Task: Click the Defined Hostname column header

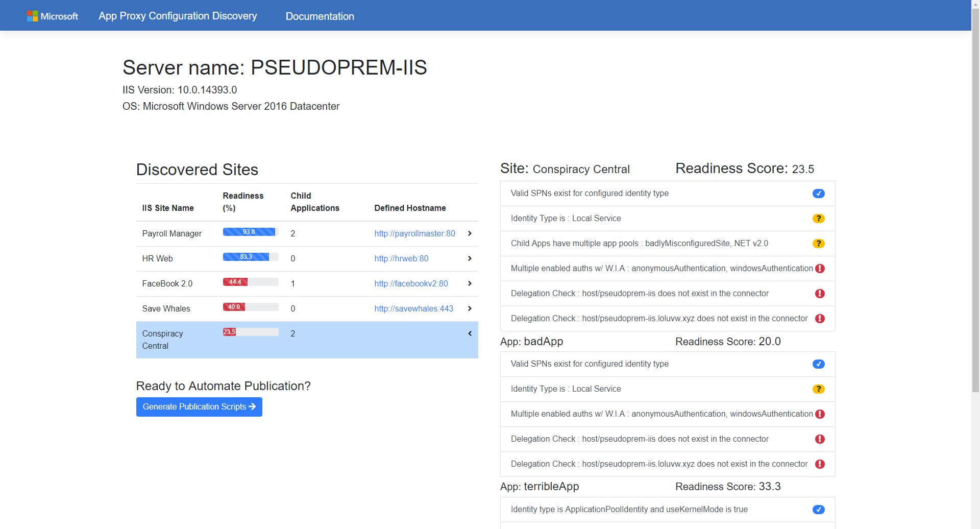Action: [x=410, y=208]
